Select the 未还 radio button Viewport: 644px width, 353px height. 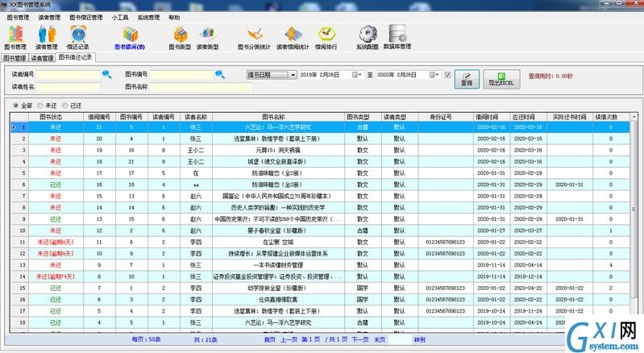pyautogui.click(x=40, y=106)
